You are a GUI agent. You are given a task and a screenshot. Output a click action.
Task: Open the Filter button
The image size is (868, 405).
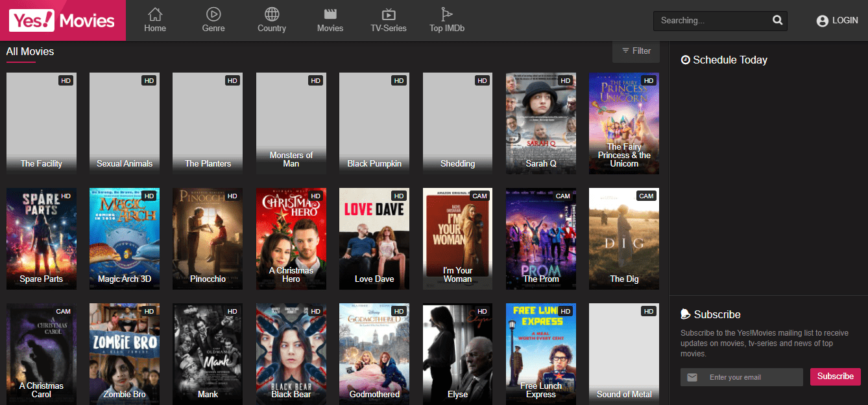(636, 51)
